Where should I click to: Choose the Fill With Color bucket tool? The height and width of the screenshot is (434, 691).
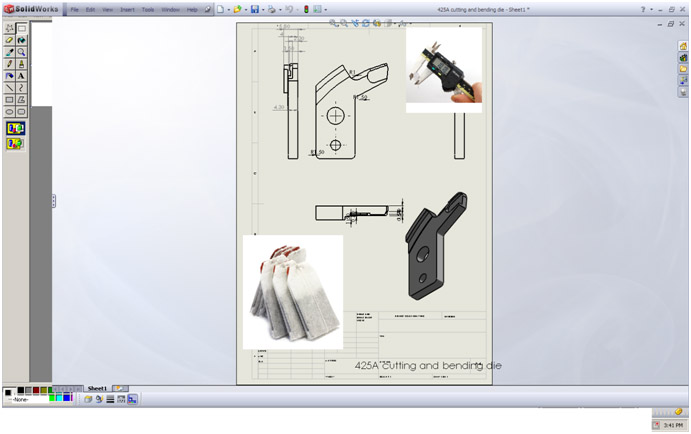[21, 40]
